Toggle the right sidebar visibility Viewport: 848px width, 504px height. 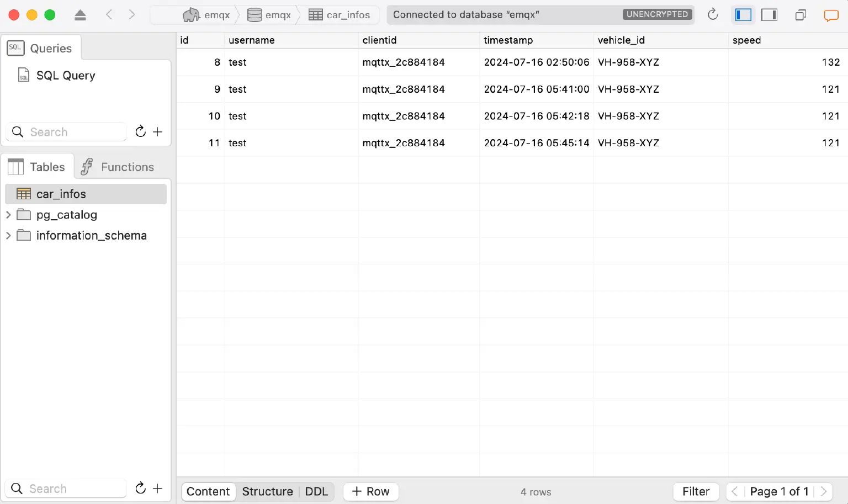coord(769,15)
